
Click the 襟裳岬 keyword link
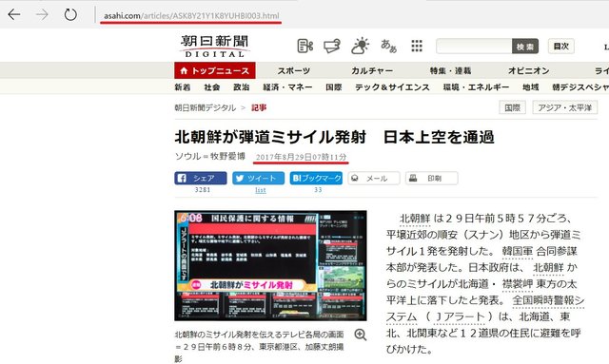pyautogui.click(x=518, y=284)
